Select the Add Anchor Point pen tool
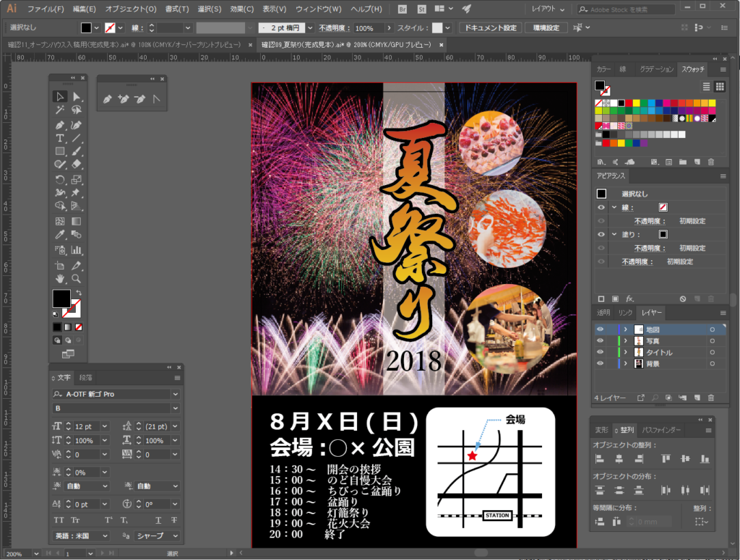This screenshot has width=740, height=560. 124,98
